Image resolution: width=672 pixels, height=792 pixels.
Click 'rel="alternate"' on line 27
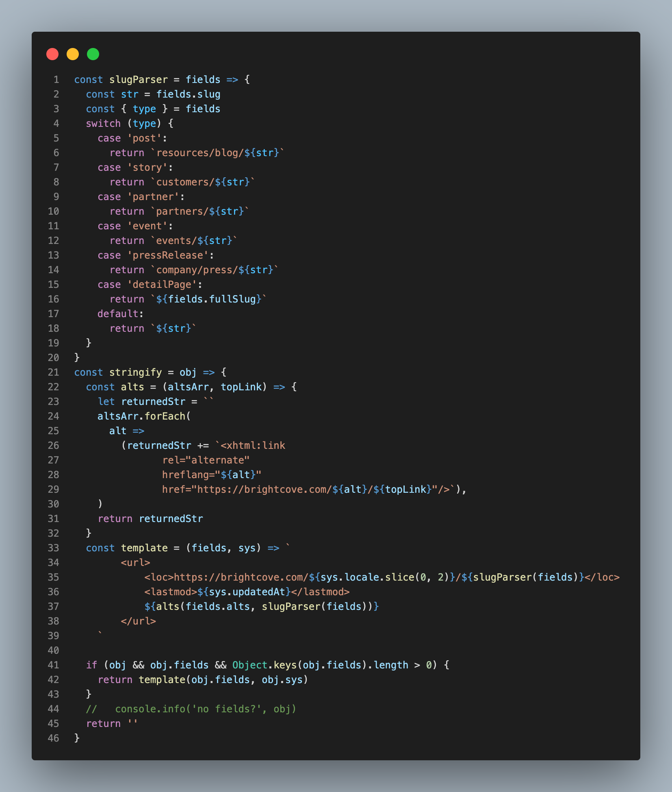click(206, 460)
